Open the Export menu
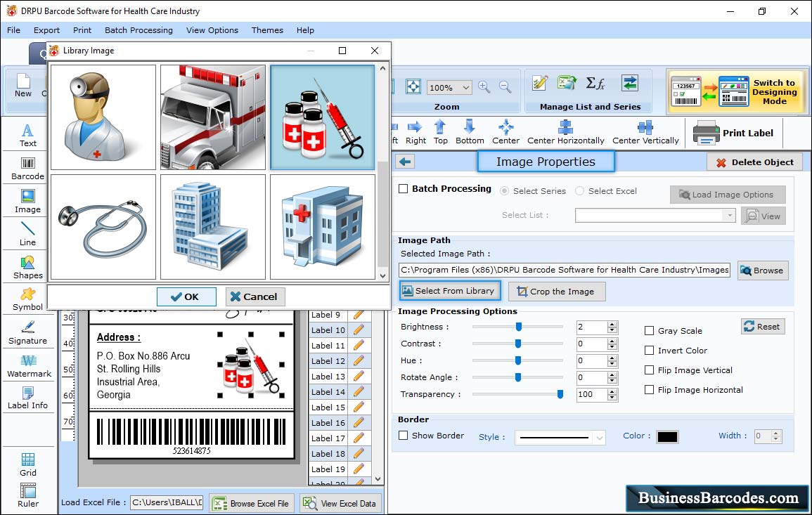 point(46,30)
